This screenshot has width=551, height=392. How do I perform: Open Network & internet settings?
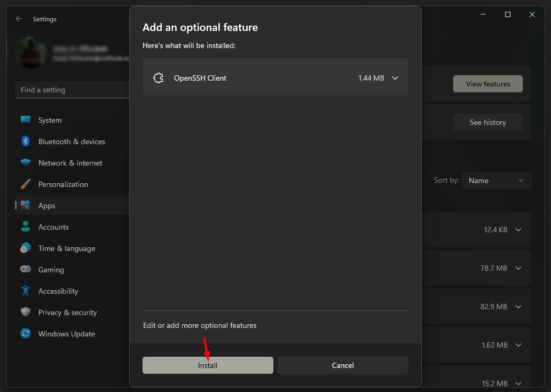(73, 163)
